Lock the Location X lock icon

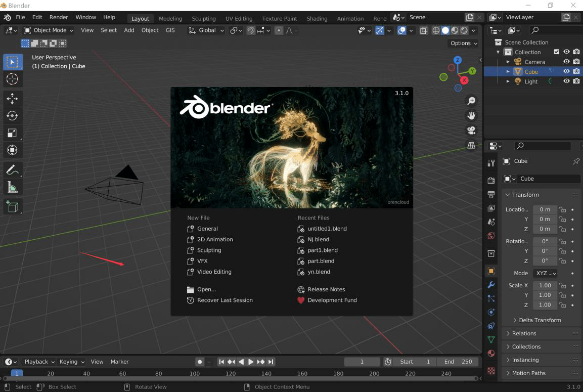[x=563, y=209]
